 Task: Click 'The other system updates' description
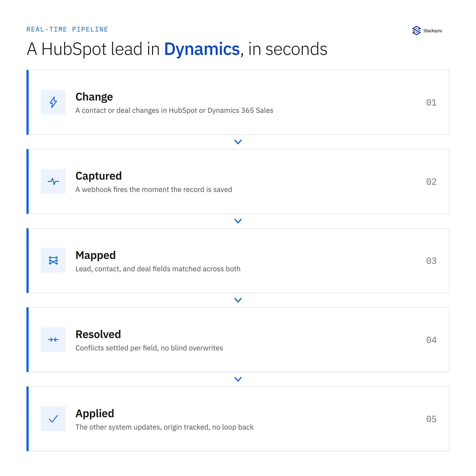coord(164,427)
